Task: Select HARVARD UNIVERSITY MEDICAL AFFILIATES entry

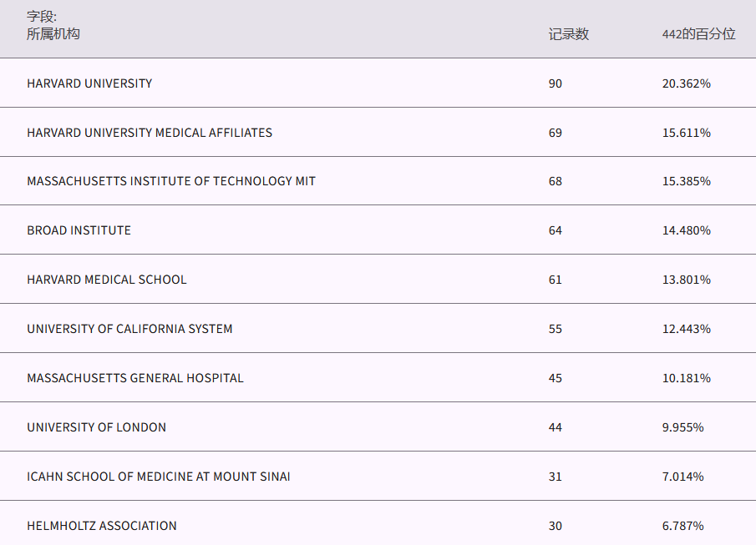Action: tap(150, 133)
